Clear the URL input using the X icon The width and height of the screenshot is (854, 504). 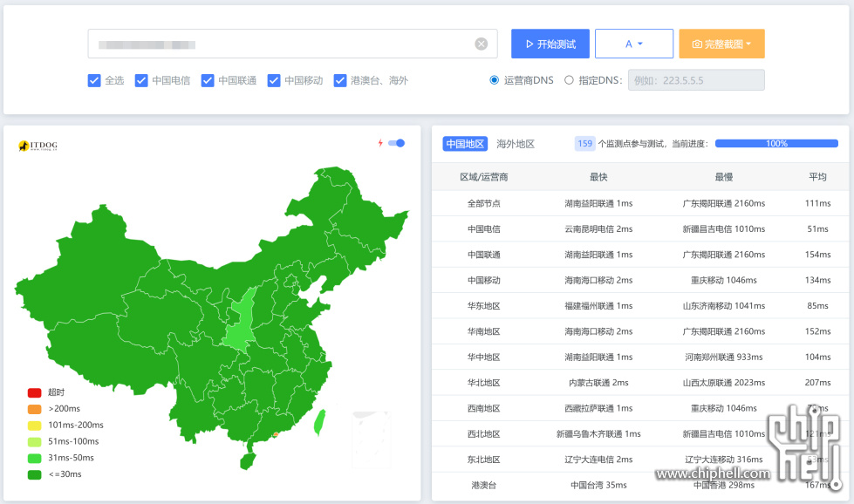click(x=480, y=44)
